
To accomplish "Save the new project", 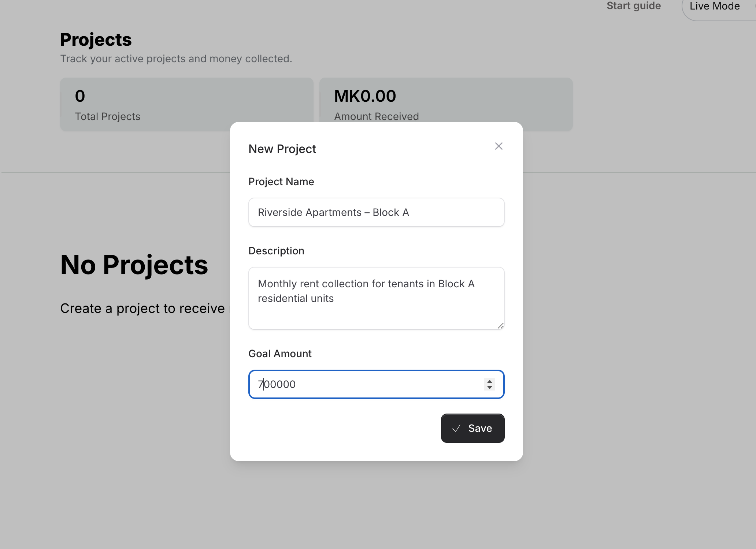I will coord(472,428).
